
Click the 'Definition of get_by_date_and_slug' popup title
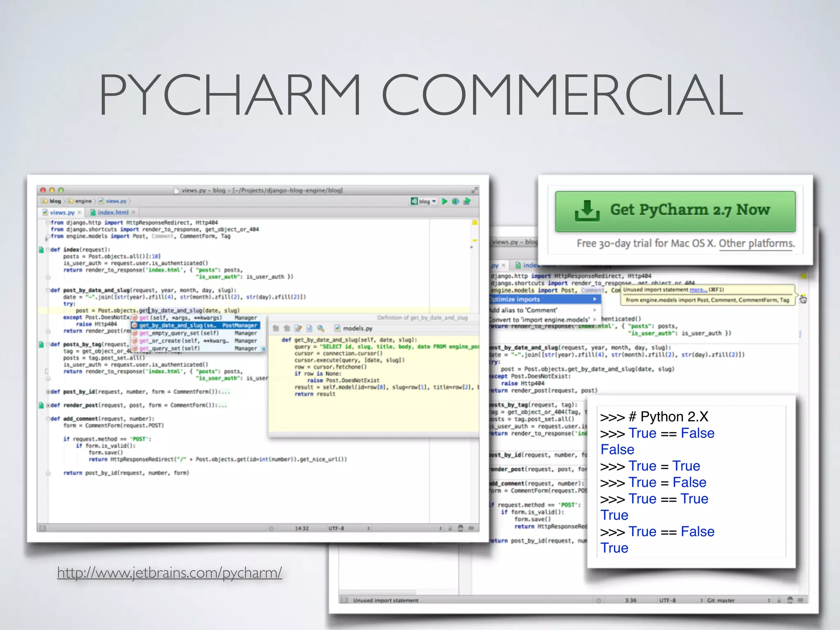[x=422, y=317]
